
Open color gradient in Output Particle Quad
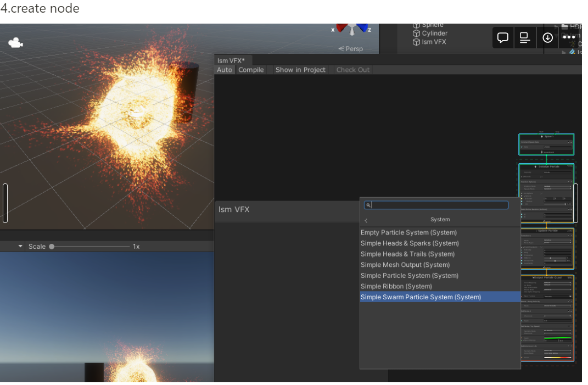(557, 357)
